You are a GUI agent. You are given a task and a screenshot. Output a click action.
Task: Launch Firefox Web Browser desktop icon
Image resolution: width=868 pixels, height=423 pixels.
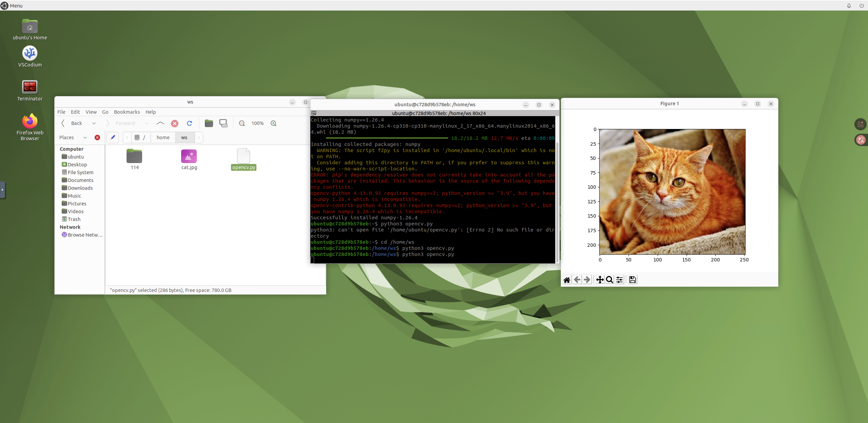[x=30, y=127]
